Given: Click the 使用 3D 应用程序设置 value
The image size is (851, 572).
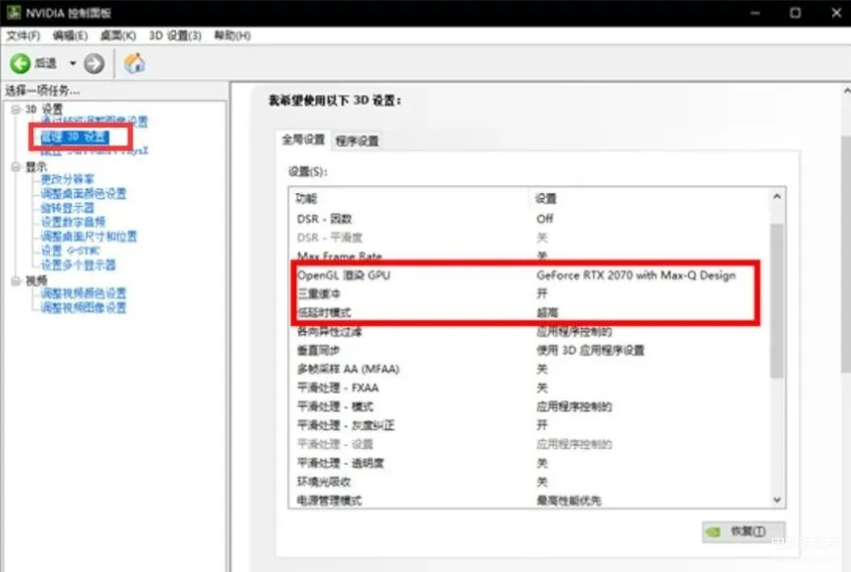Looking at the screenshot, I should pyautogui.click(x=590, y=350).
